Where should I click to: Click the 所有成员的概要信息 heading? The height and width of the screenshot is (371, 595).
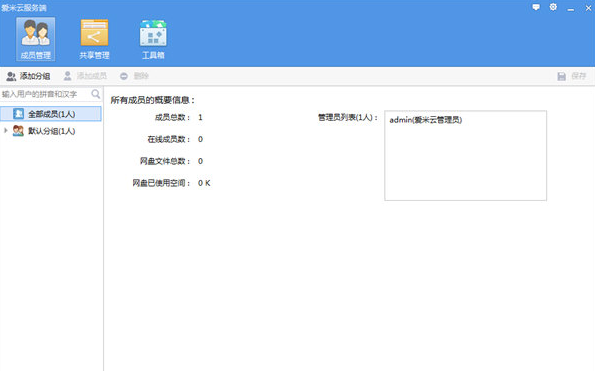click(x=152, y=100)
